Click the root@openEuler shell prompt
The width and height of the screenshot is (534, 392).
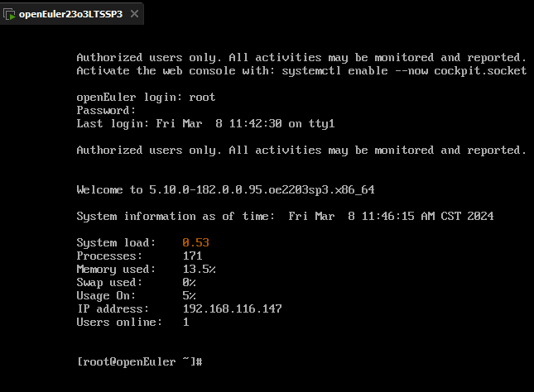pyautogui.click(x=140, y=361)
